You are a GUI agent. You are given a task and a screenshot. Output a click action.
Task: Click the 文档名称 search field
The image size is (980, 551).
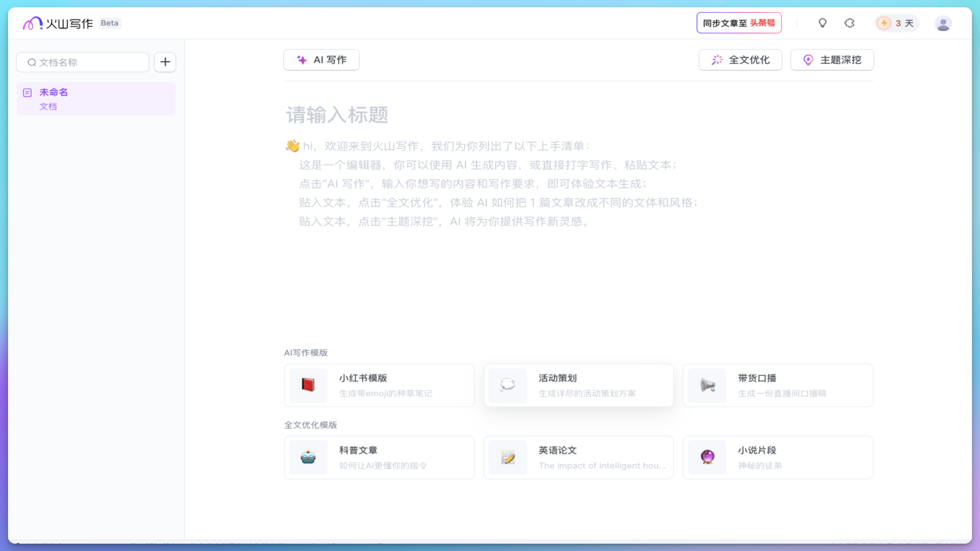tap(89, 62)
